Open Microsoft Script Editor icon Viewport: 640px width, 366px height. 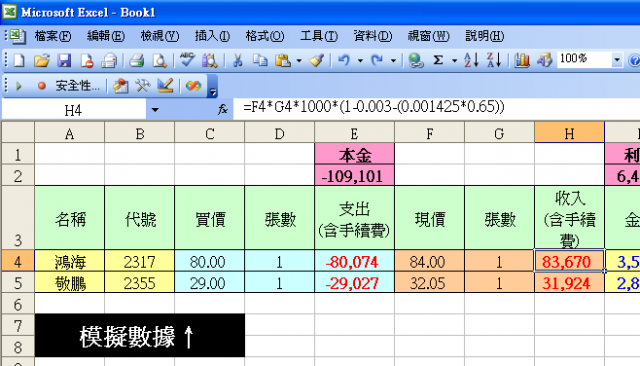[193, 86]
